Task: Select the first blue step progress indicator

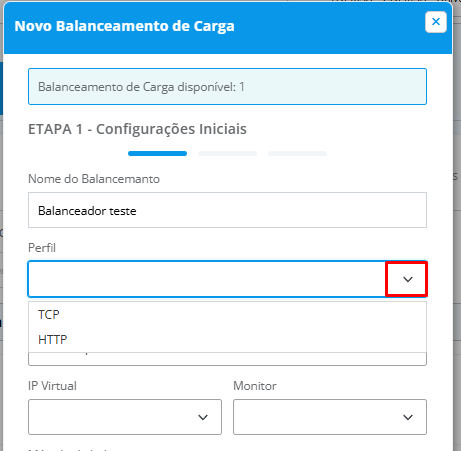Action: (157, 153)
